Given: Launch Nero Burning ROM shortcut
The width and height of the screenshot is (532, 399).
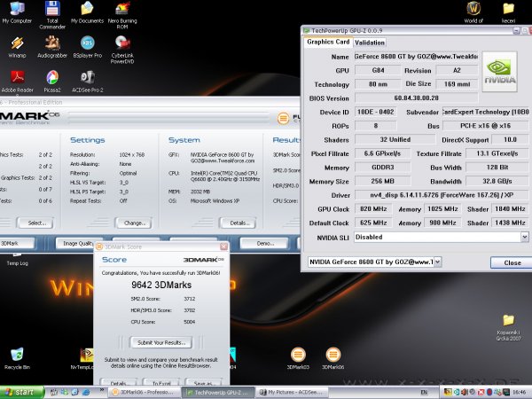Looking at the screenshot, I should pyautogui.click(x=122, y=15).
